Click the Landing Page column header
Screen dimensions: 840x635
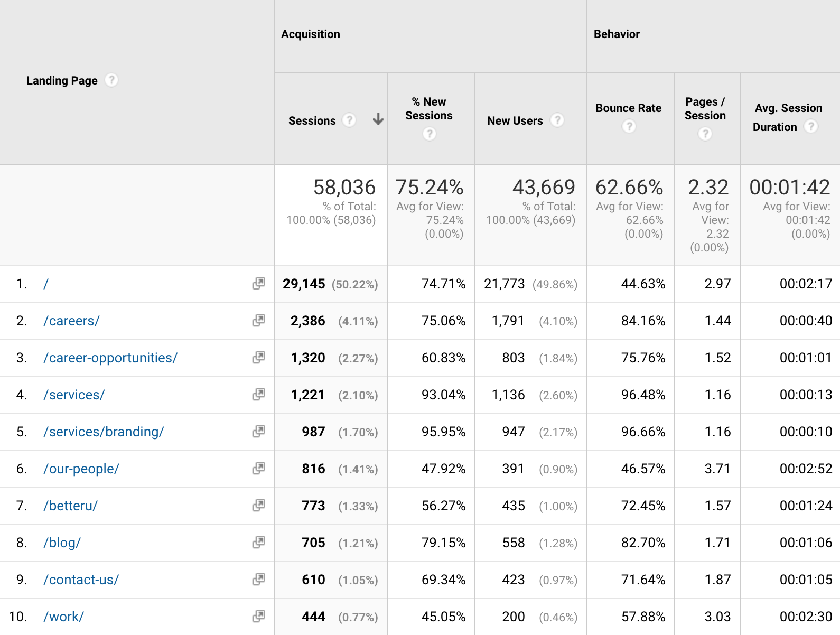click(62, 80)
